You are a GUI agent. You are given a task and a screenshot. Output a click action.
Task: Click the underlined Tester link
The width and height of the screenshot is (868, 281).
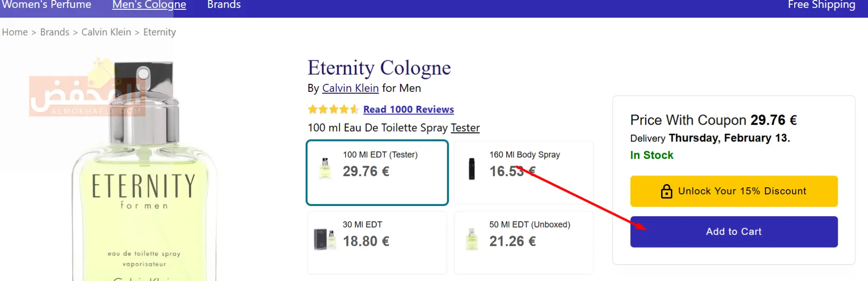click(465, 128)
